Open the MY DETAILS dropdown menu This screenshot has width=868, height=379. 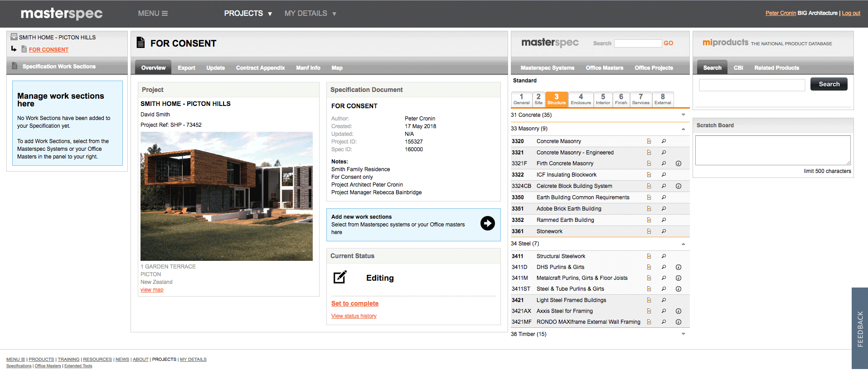[x=310, y=14]
